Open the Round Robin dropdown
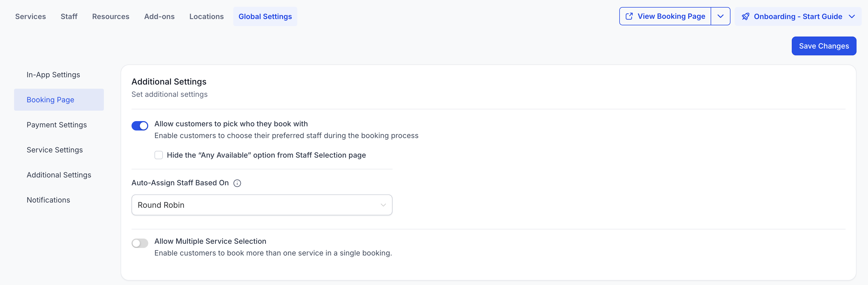 [x=262, y=205]
